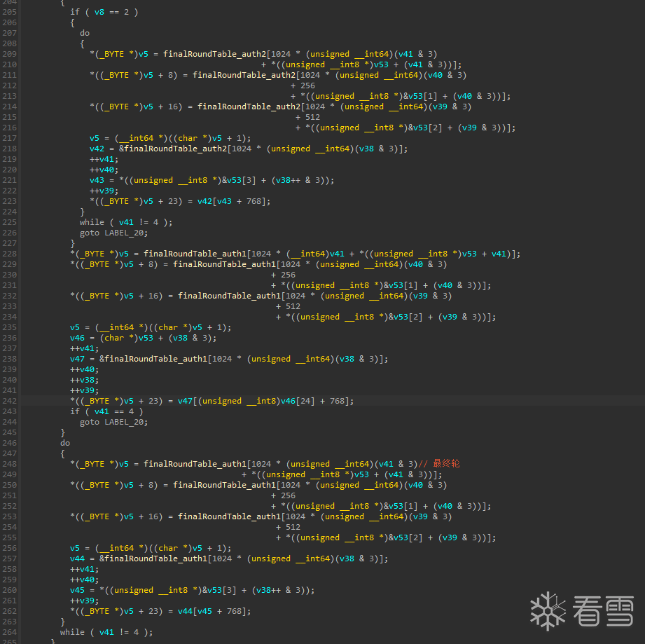The height and width of the screenshot is (644, 645).
Task: Click 'goto LABEL_20;' on line 226
Action: pos(113,233)
